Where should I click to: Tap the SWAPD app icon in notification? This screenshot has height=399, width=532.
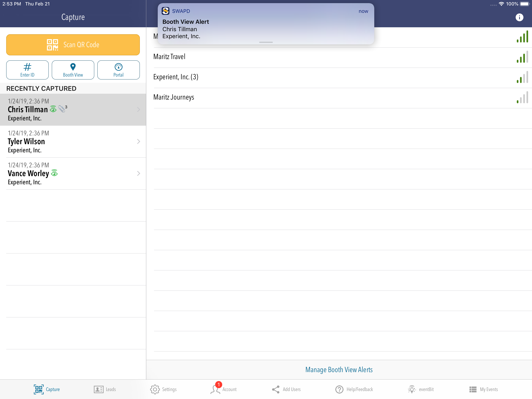[x=166, y=11]
